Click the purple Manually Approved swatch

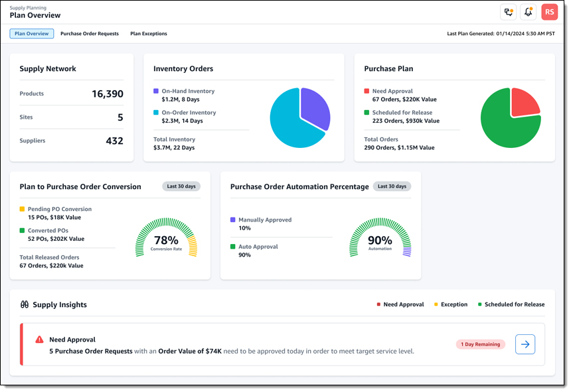[x=232, y=220]
